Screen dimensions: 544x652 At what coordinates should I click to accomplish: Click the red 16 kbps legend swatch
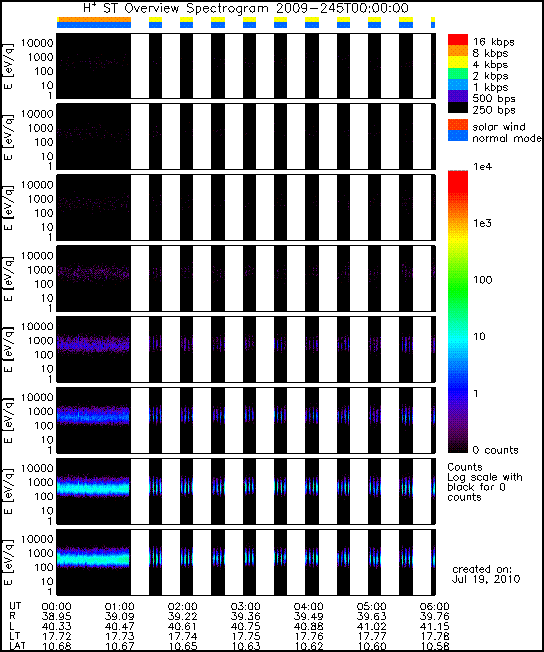click(457, 40)
